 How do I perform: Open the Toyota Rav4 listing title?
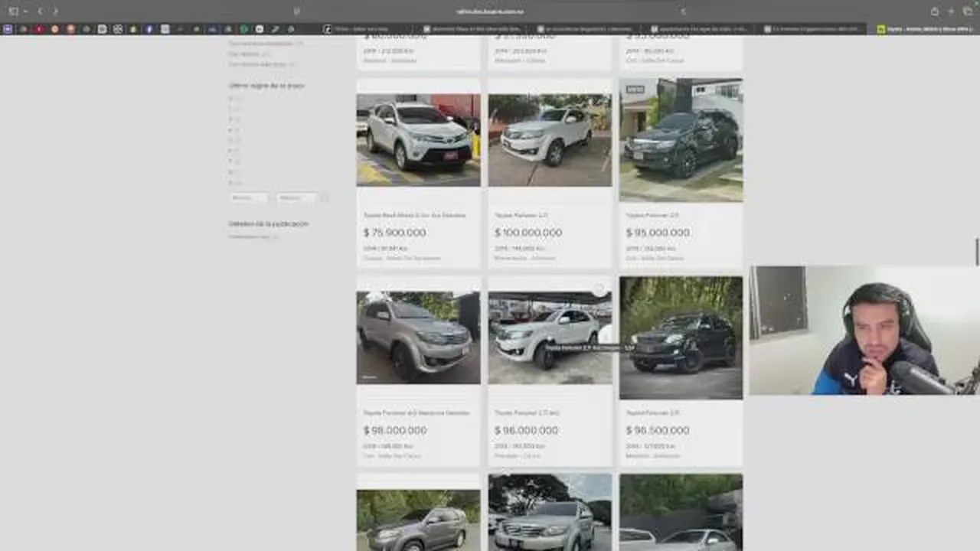[414, 216]
